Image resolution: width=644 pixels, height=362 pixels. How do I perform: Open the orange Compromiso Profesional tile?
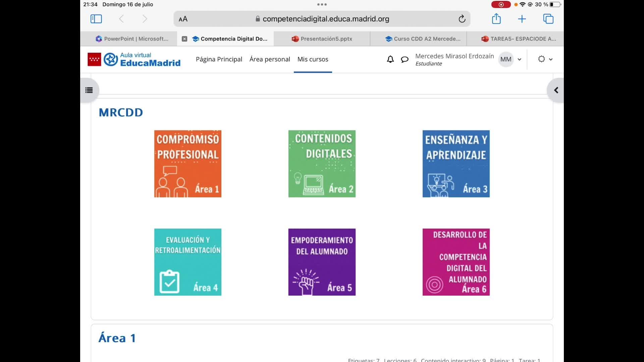pyautogui.click(x=187, y=164)
